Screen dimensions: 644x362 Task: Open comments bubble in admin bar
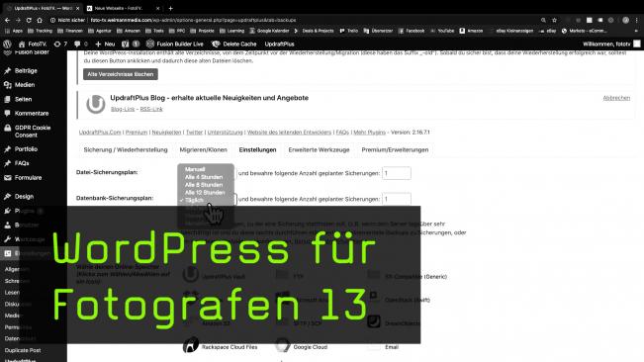(80, 44)
